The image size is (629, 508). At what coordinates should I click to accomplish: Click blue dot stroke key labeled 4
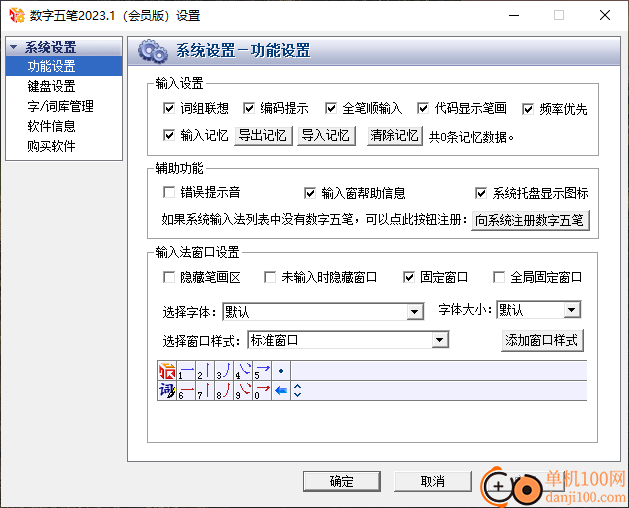point(243,371)
